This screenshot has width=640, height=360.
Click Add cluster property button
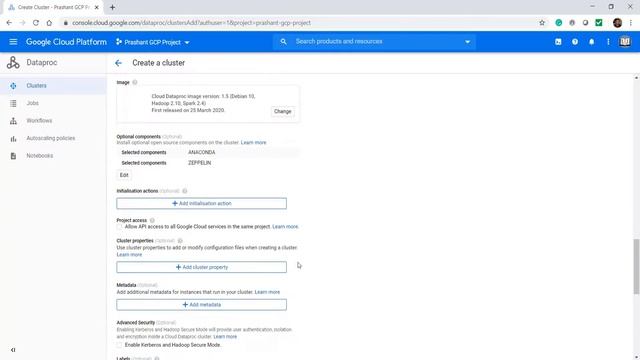[202, 267]
